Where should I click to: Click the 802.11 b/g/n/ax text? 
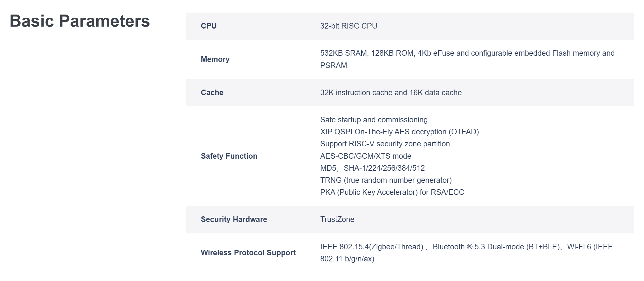(x=347, y=259)
